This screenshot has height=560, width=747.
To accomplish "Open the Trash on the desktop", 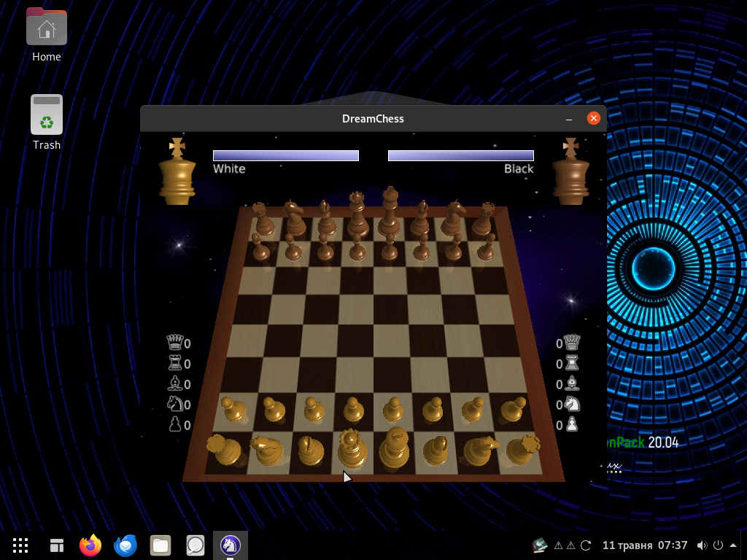I will (47, 122).
